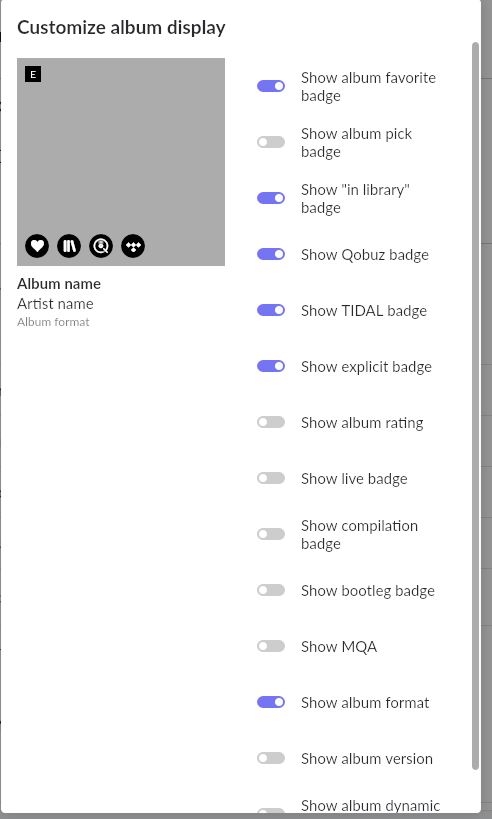Click the TIDAL badge icon on preview

133,246
